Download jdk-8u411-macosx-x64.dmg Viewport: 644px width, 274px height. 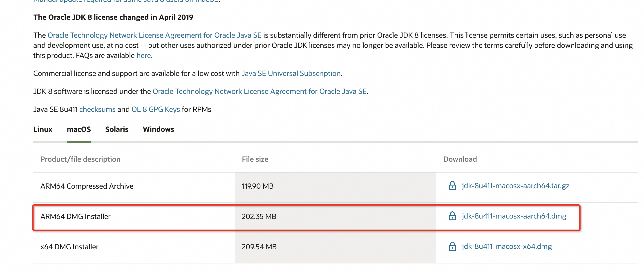coord(507,246)
